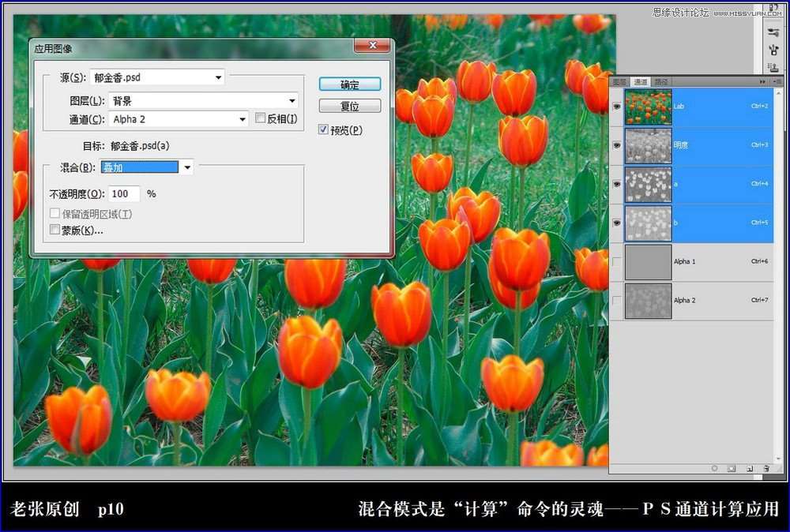Load channel as selection icon
This screenshot has width=790, height=532.
coord(714,469)
